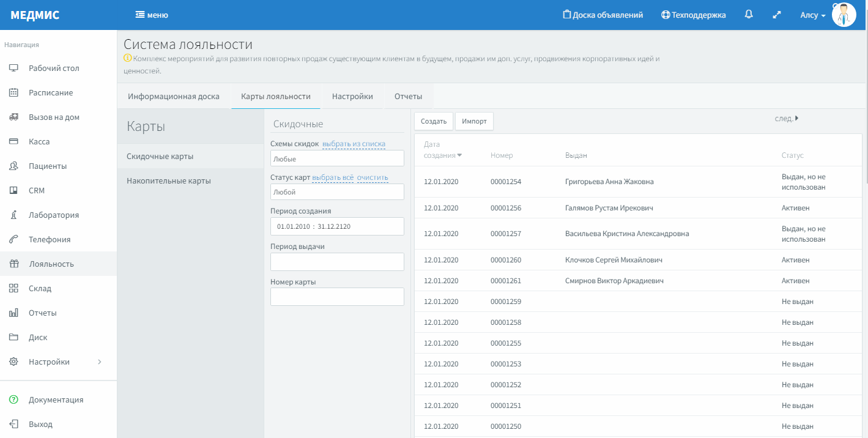The width and height of the screenshot is (868, 438).
Task: Select the Номер column header
Action: (x=502, y=155)
